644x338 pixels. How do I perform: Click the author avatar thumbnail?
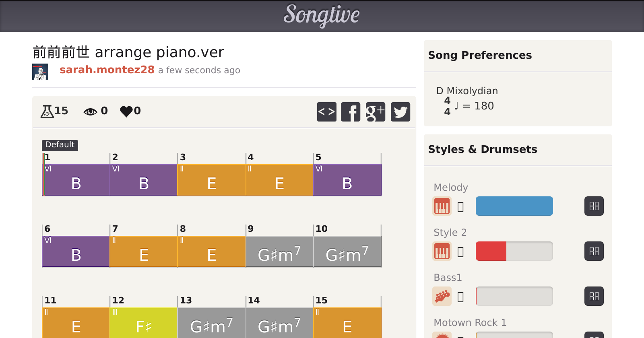click(40, 72)
